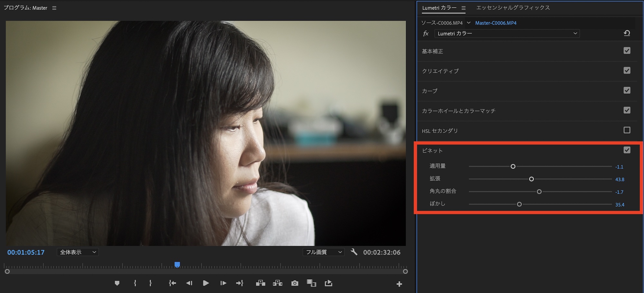Open the button editor plus icon
This screenshot has height=293, width=644.
click(399, 284)
